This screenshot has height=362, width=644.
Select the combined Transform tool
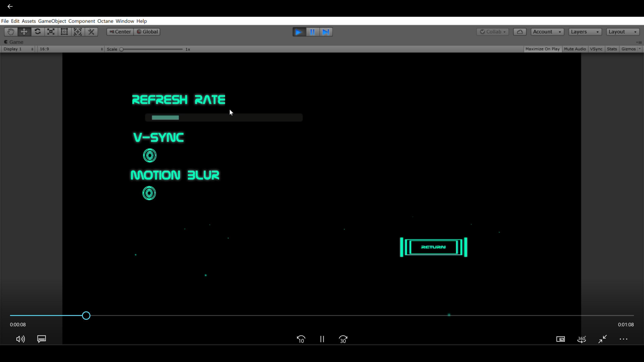(78, 32)
